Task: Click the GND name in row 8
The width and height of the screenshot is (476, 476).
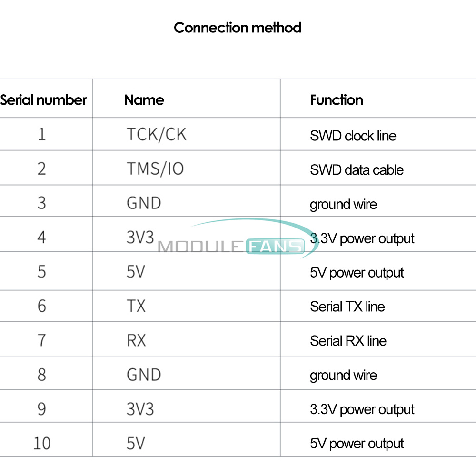Action: coord(144,375)
